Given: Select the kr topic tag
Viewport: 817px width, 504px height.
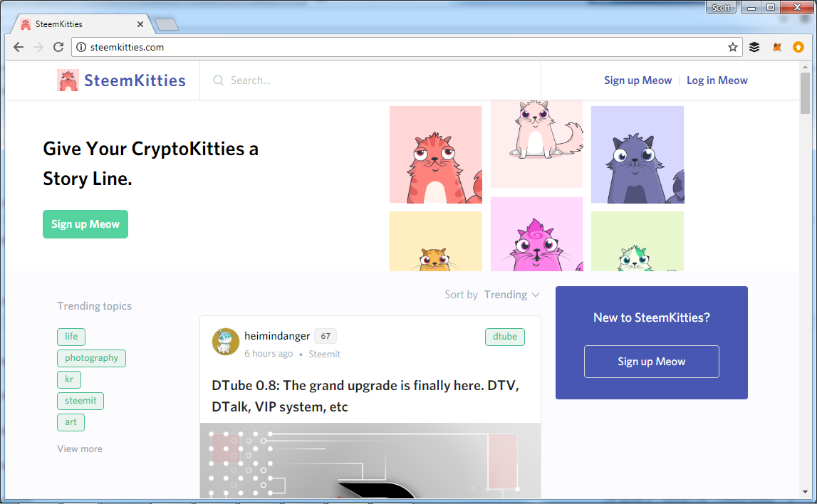Looking at the screenshot, I should click(69, 379).
